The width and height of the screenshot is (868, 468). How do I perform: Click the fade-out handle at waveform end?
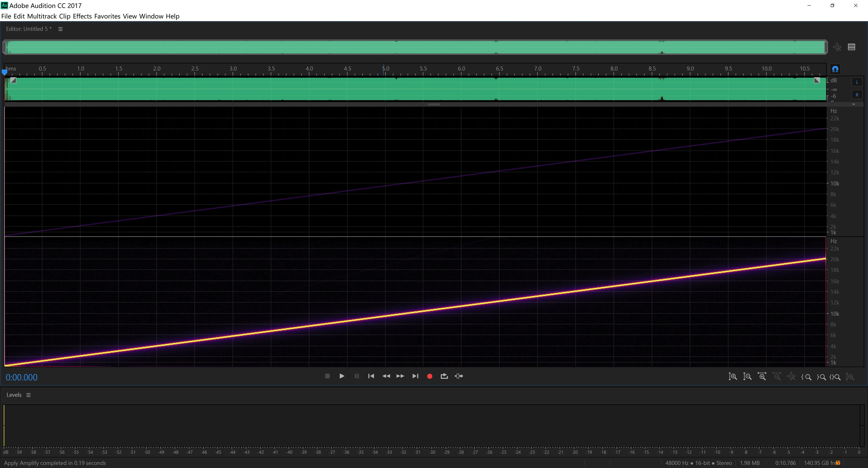tap(817, 80)
